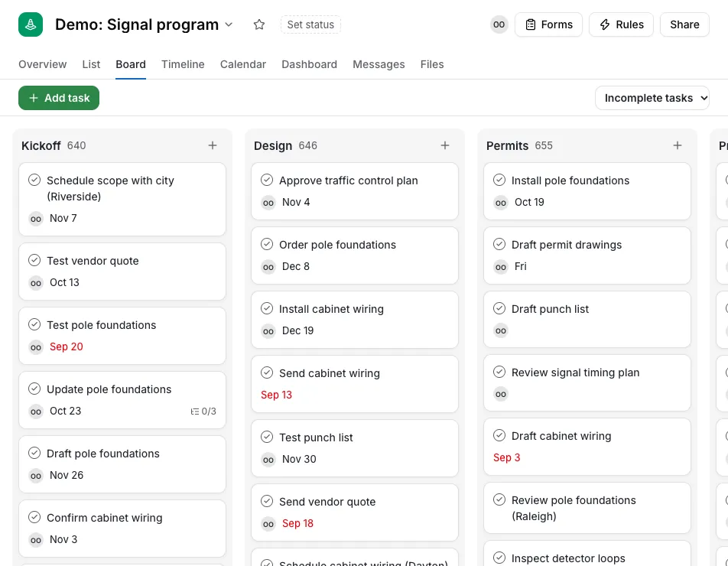Click the Sep 20 due date
This screenshot has height=566, width=728.
click(67, 346)
